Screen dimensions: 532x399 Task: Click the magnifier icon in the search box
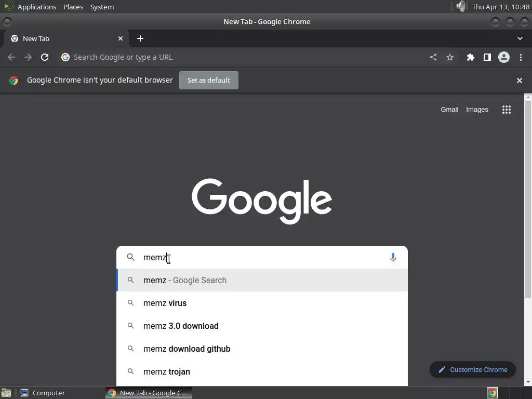pos(130,257)
